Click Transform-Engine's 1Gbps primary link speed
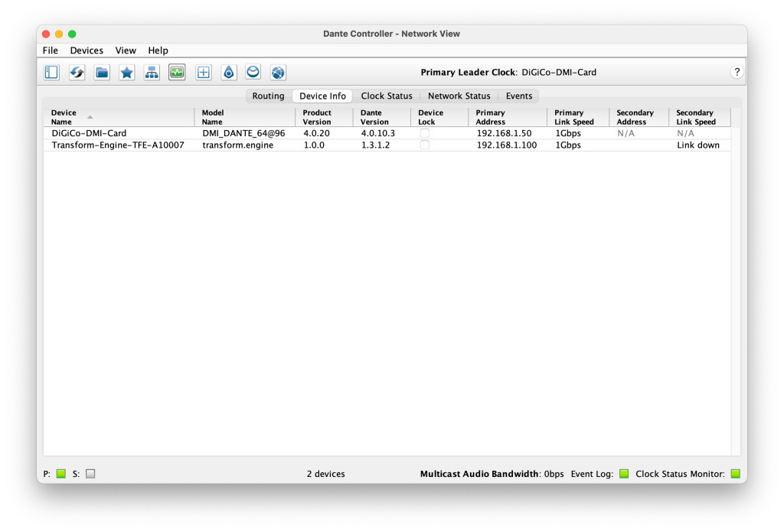Viewport: 784px width, 532px height. click(x=568, y=145)
